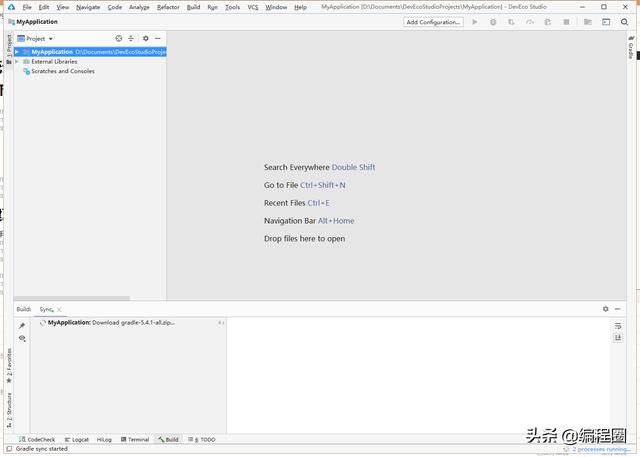Open the Build menu

(x=193, y=7)
